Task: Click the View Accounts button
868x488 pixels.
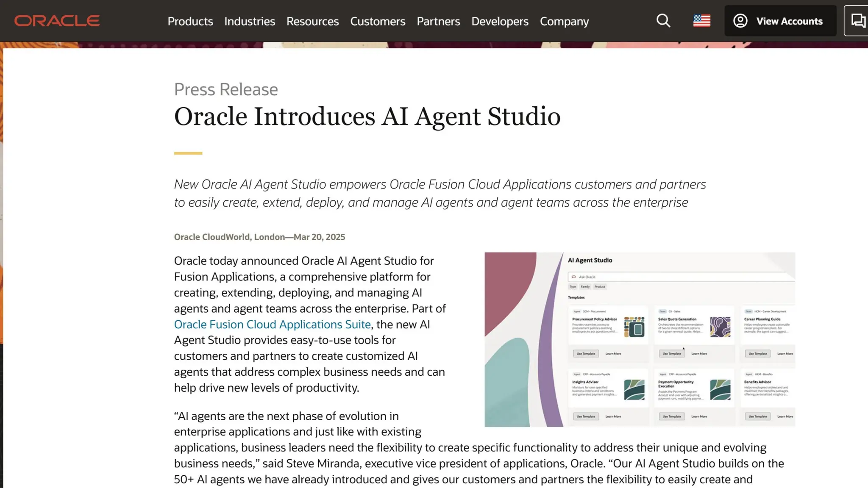Action: 789,21
